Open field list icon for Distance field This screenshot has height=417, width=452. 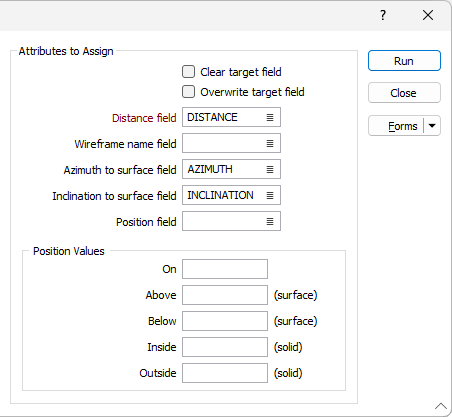tap(270, 117)
